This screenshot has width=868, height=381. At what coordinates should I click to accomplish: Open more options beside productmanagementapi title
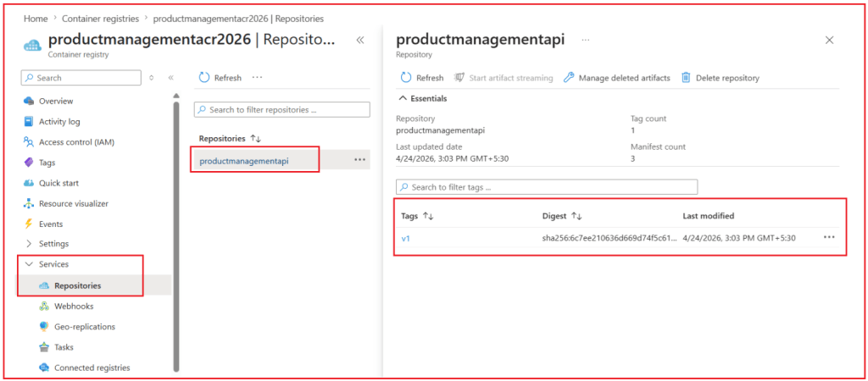pos(586,40)
